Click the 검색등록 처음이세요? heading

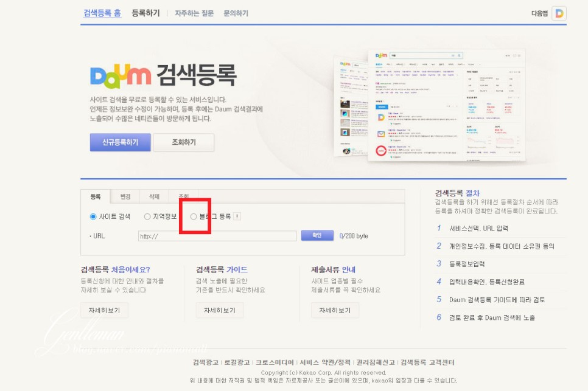pyautogui.click(x=116, y=269)
